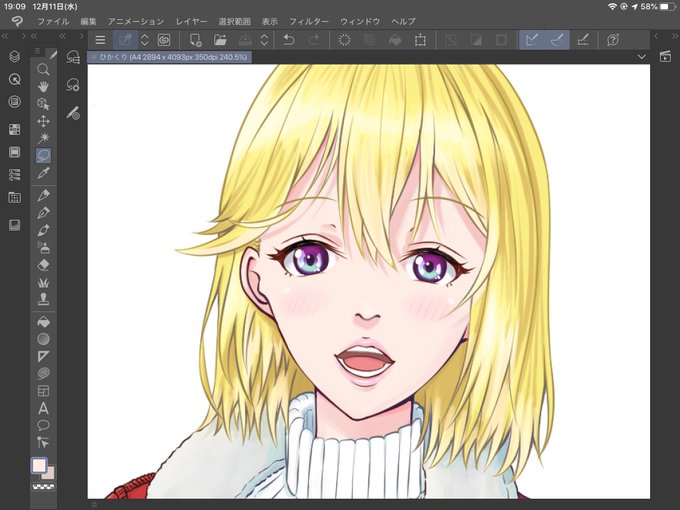
Task: Open the 選択範囲 menu
Action: click(x=235, y=21)
